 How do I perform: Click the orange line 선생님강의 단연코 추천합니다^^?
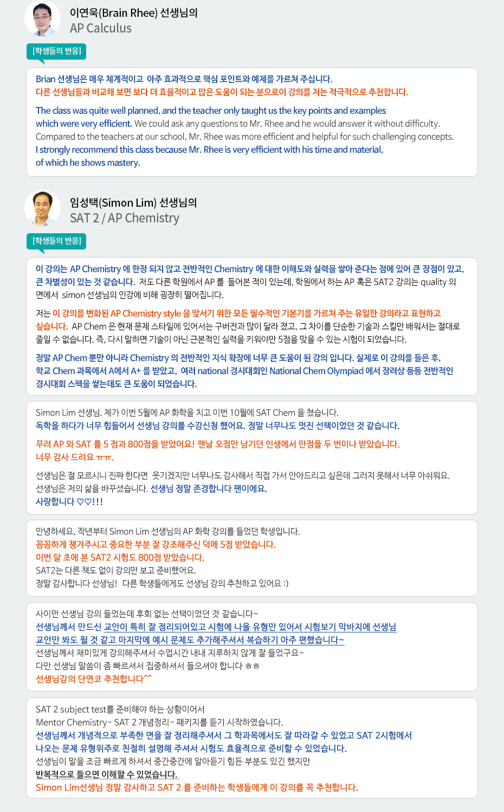pos(94,679)
